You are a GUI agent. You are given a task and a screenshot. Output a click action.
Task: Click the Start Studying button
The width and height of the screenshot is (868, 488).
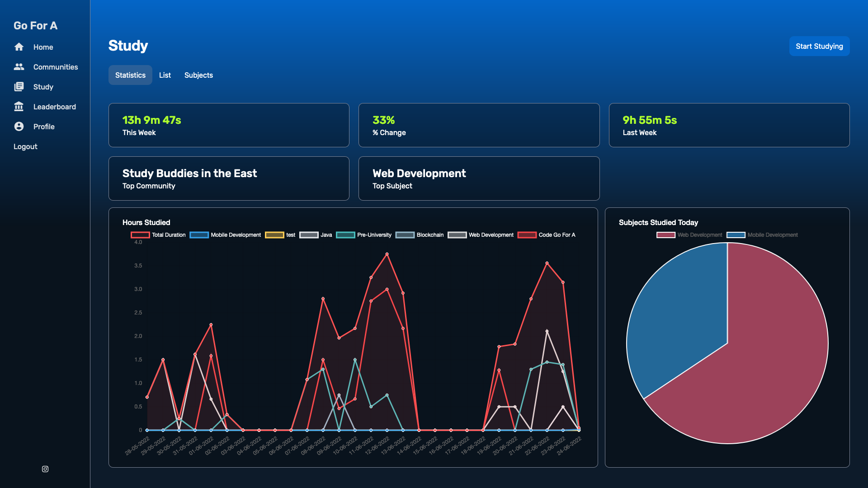tap(819, 46)
